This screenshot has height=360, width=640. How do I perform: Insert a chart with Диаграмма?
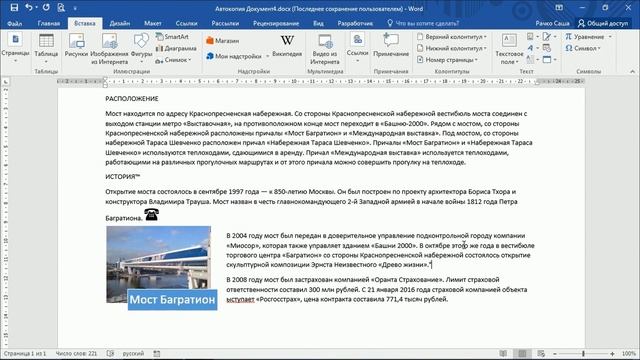pyautogui.click(x=176, y=48)
